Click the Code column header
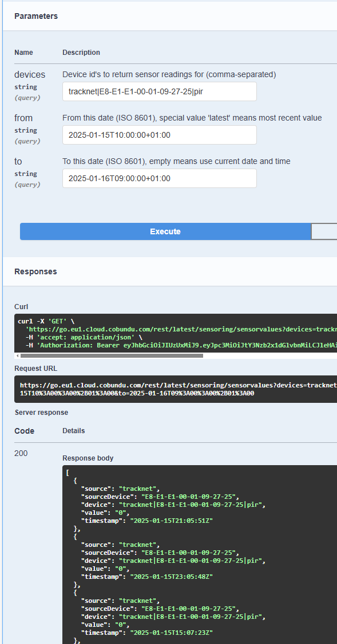The height and width of the screenshot is (644, 337). 24,431
